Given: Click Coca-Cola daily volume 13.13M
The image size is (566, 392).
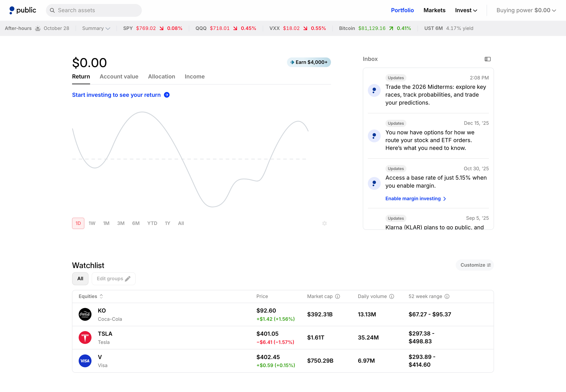Looking at the screenshot, I should pyautogui.click(x=367, y=314).
